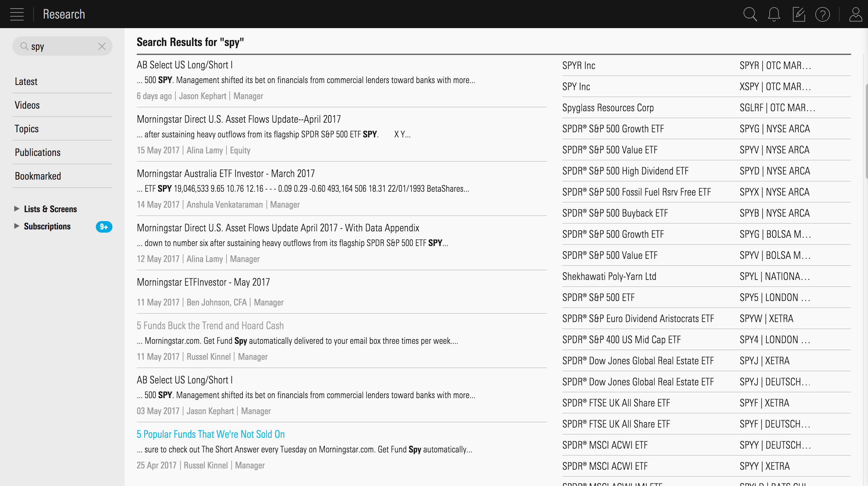868x486 pixels.
Task: Click the Research header title
Action: 64,14
